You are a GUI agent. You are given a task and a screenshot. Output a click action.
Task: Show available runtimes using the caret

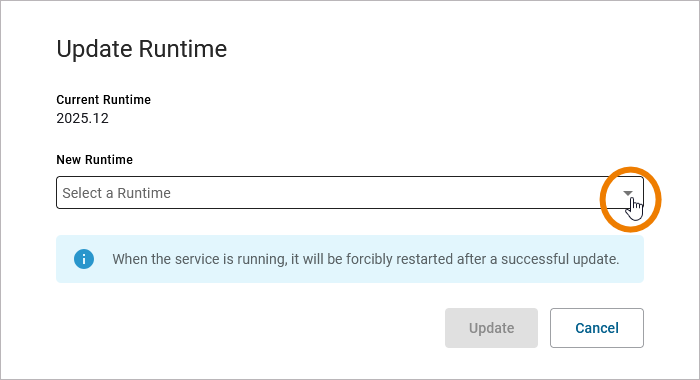[x=628, y=193]
